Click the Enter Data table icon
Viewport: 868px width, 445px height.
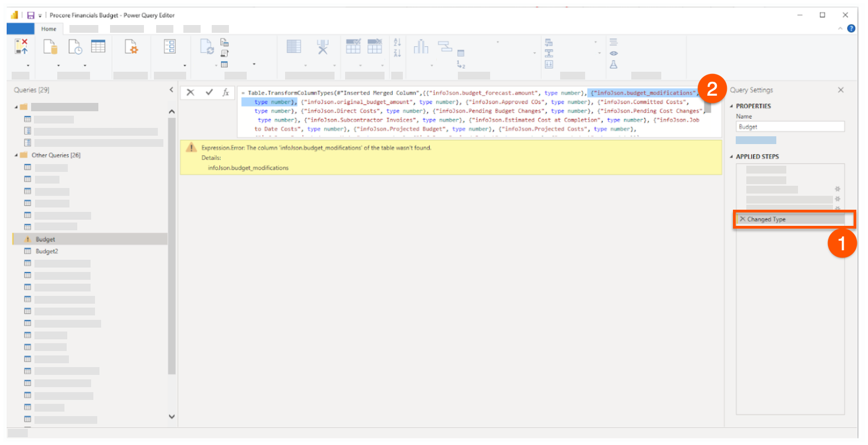click(x=98, y=46)
